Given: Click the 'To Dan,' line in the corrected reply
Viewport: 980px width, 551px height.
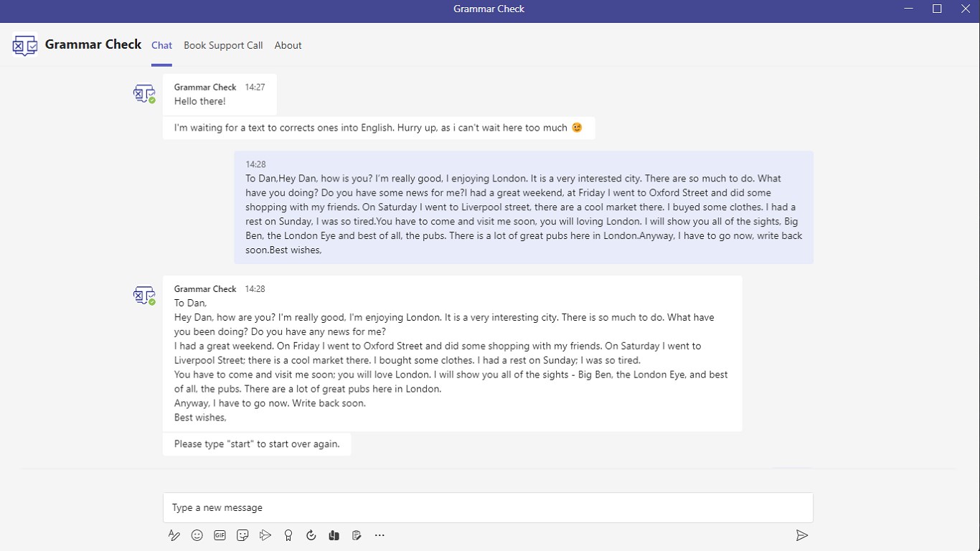Looking at the screenshot, I should coord(190,303).
